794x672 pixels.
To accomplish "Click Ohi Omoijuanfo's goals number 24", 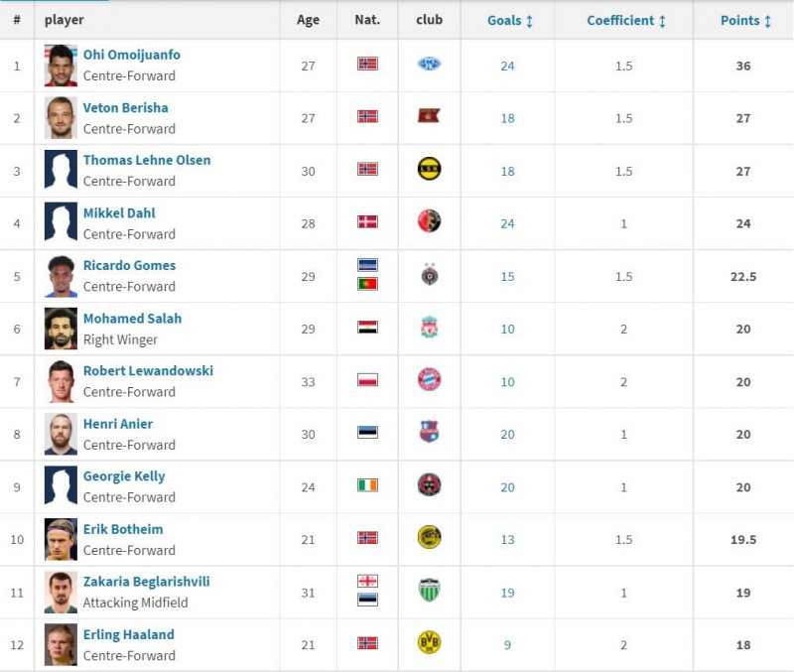I will pyautogui.click(x=507, y=66).
